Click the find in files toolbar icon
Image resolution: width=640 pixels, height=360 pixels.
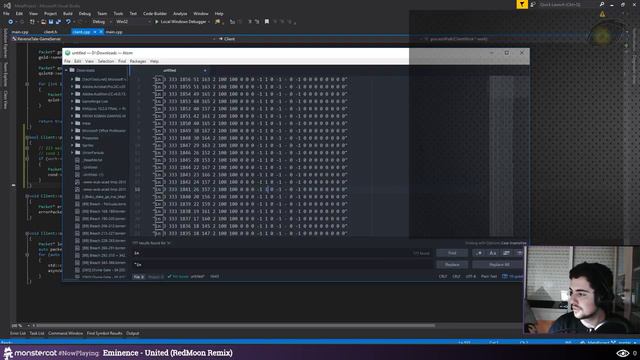point(218,22)
